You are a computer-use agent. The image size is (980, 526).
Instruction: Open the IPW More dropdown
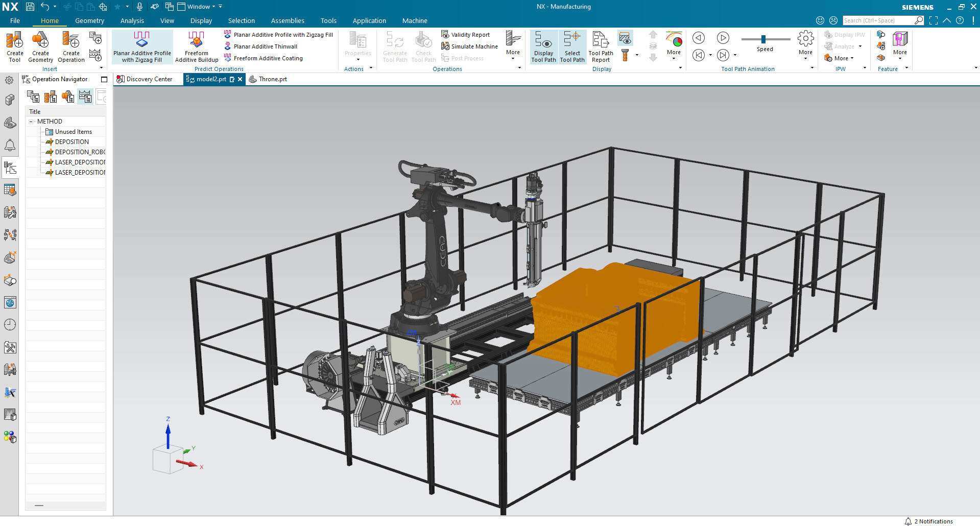tap(840, 58)
